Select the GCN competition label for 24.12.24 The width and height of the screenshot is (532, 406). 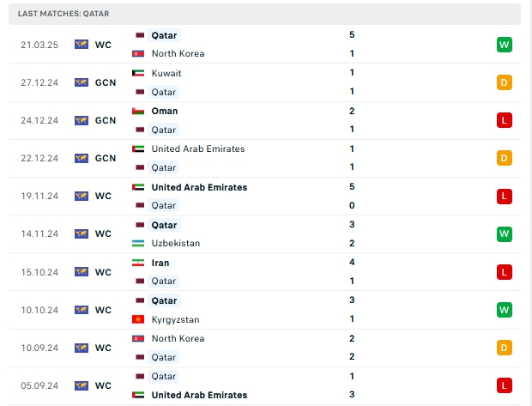coord(106,120)
